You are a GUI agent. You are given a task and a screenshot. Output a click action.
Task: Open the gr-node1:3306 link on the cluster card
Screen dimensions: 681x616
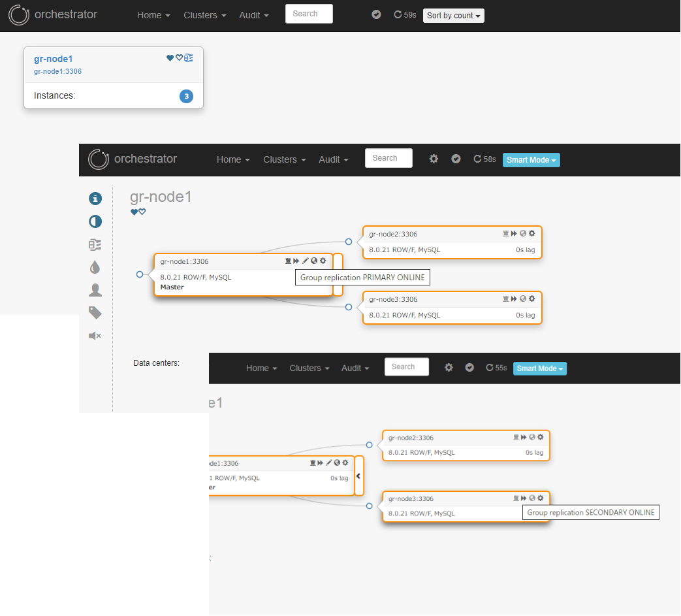pos(57,71)
